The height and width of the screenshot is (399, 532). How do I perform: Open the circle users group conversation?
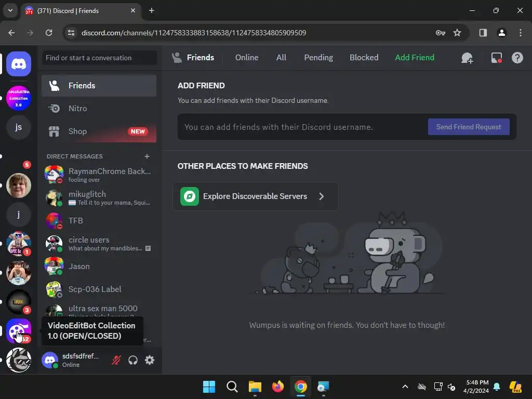(x=99, y=244)
